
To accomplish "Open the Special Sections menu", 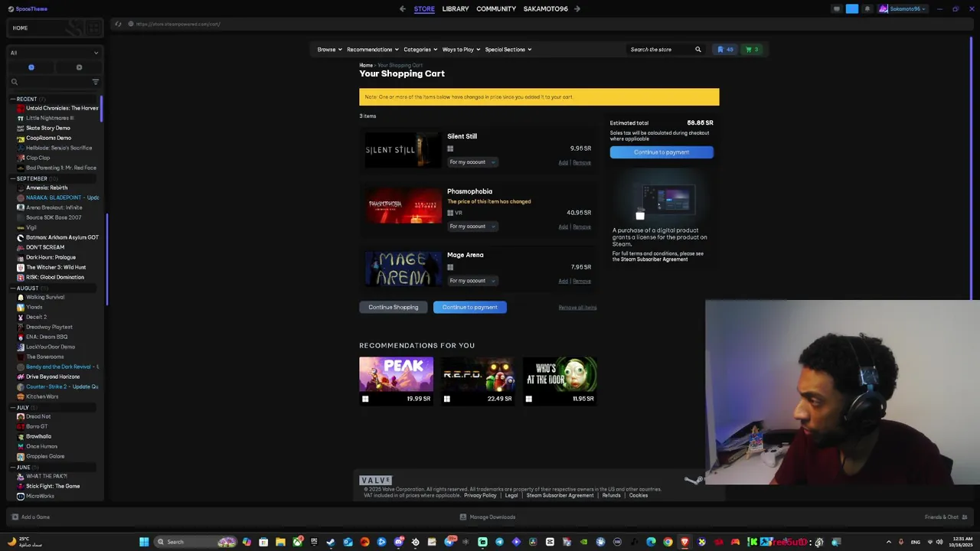I will (x=508, y=50).
